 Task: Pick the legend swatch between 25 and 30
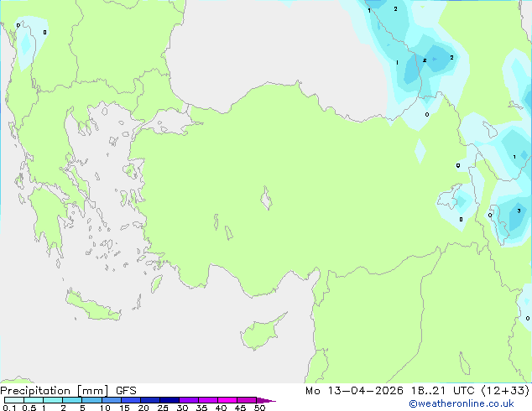pyautogui.click(x=170, y=400)
